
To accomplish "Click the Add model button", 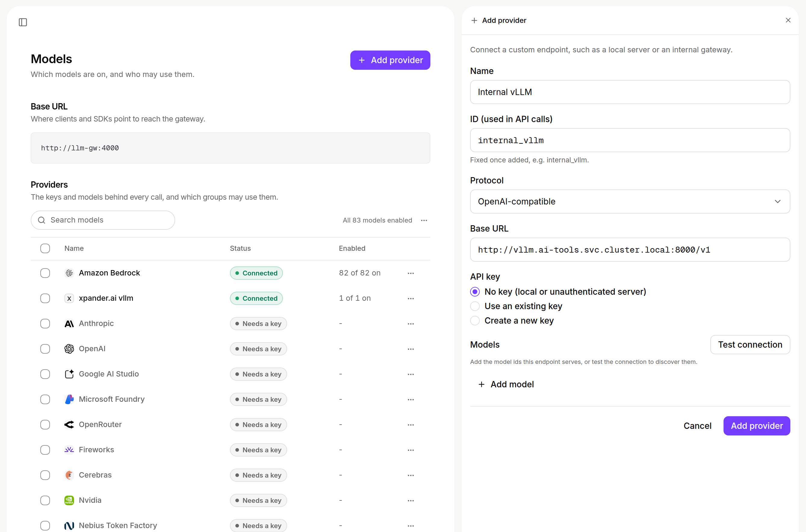I will coord(506,384).
